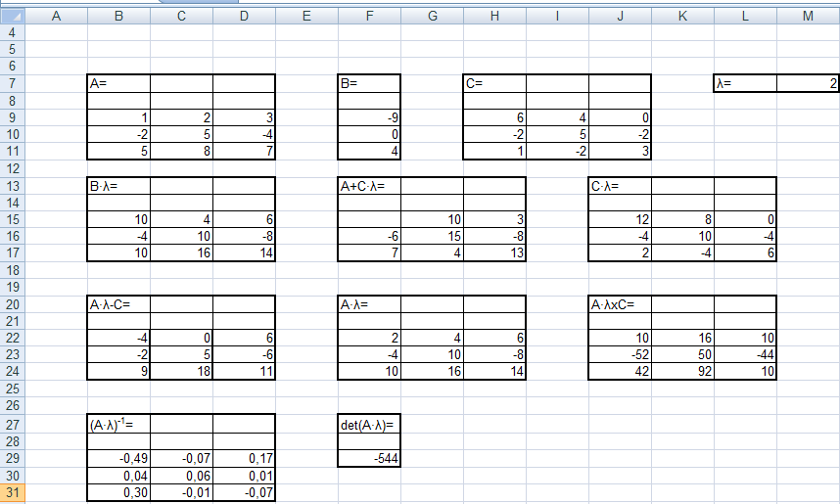Select empty cell F15 in A+C·λ matrix
Viewport: 840px width, 504px height.
370,219
